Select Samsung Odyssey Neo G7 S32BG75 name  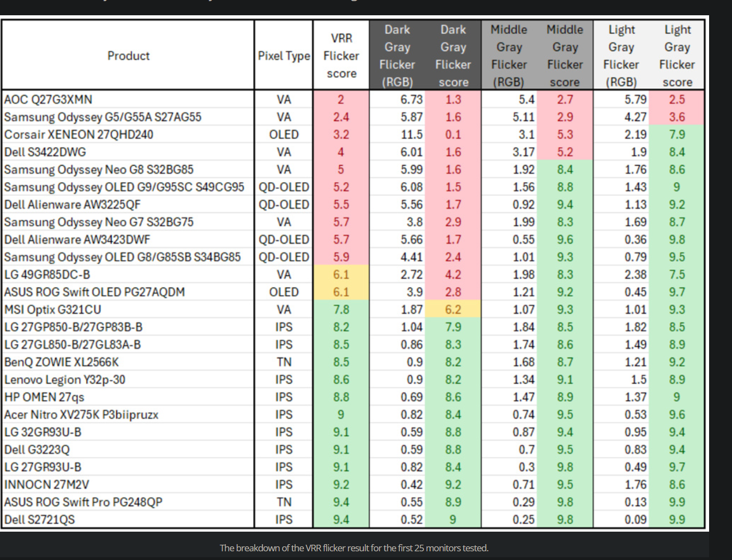pos(99,222)
